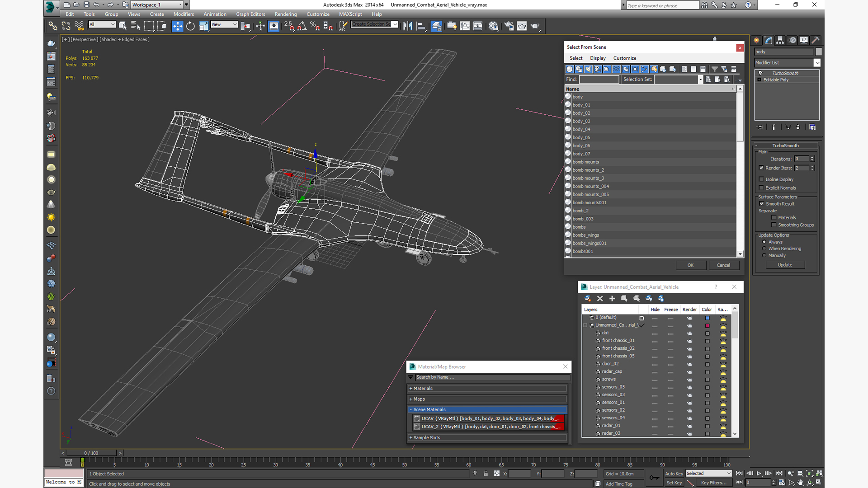The height and width of the screenshot is (488, 868).
Task: Open the Material Editor from toolbar
Action: point(493,26)
